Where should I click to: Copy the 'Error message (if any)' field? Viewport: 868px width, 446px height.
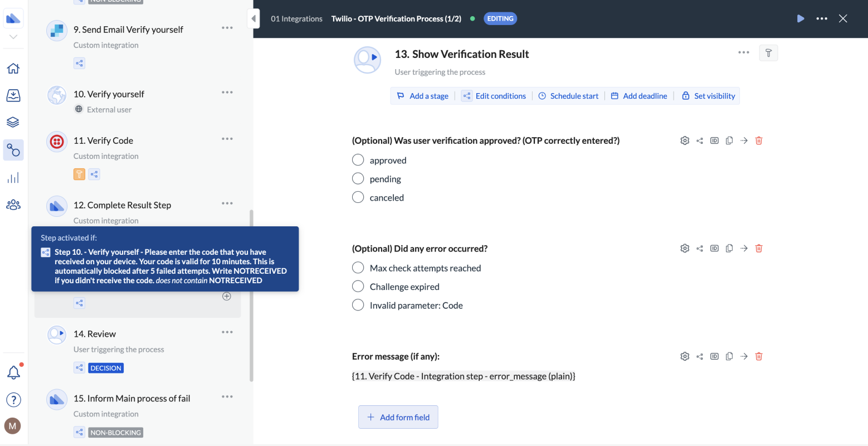[729, 356]
